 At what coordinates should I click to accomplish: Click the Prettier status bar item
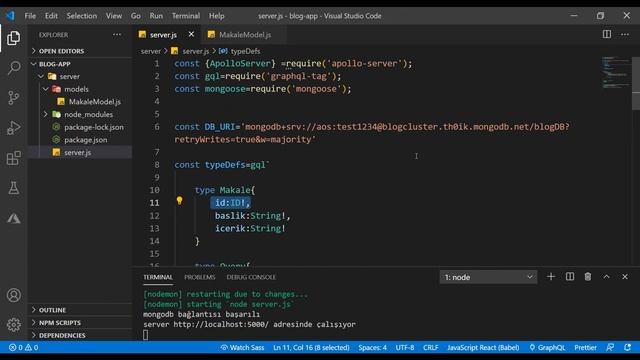(585, 347)
